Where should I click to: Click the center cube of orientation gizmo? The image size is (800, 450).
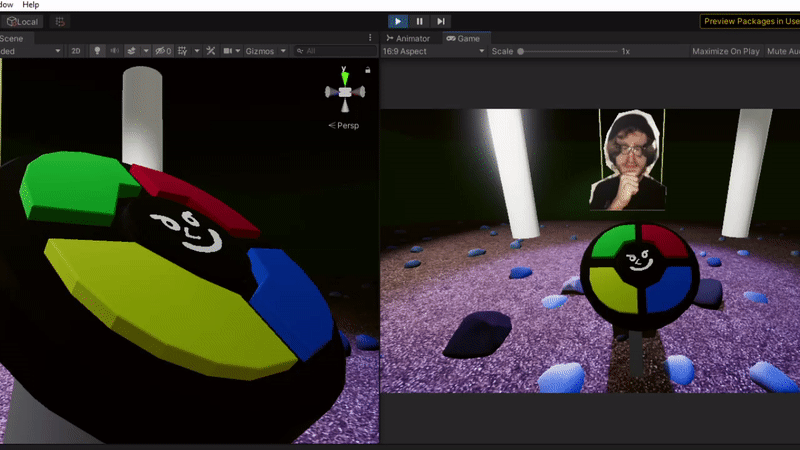345,92
